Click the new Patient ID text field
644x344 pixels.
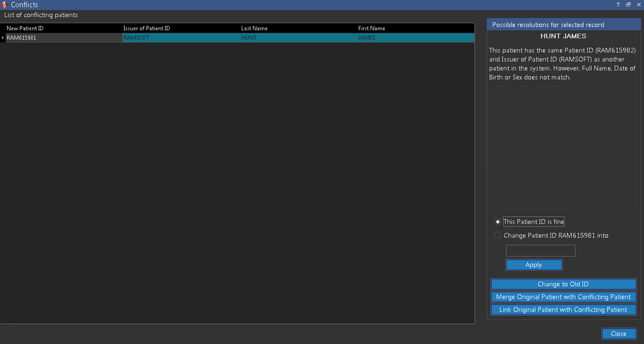coord(540,250)
